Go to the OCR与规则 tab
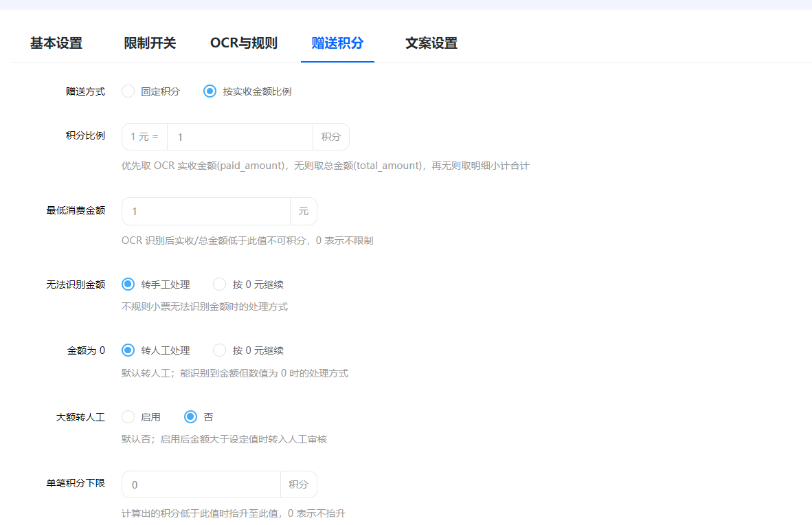Image resolution: width=812 pixels, height=525 pixels. click(244, 43)
